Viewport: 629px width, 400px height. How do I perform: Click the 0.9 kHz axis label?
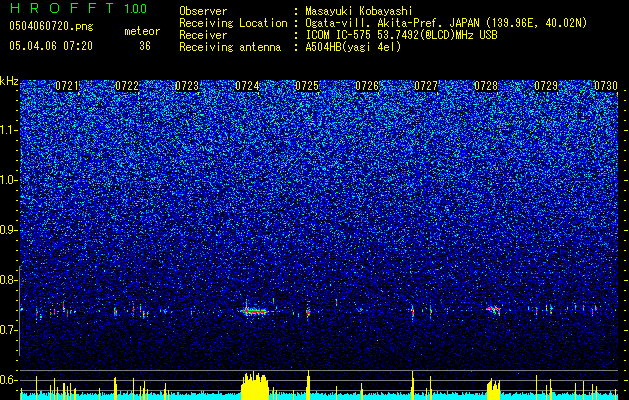tap(9, 230)
